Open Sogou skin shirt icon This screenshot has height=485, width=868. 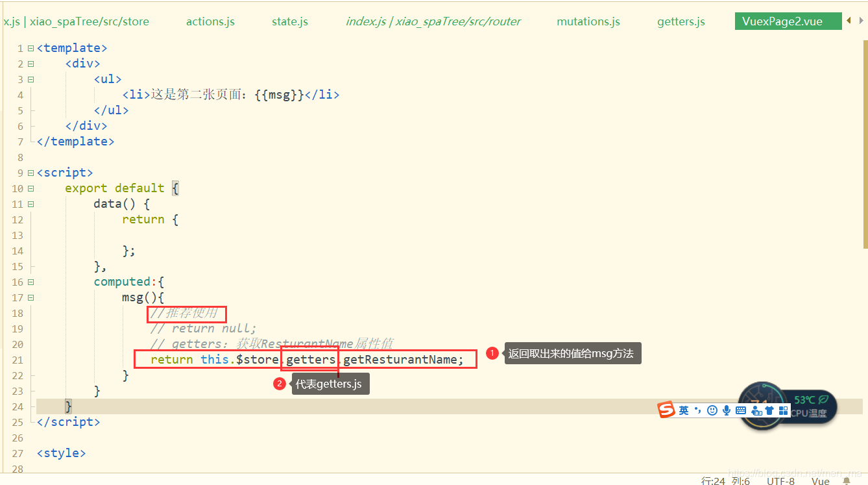(x=769, y=410)
